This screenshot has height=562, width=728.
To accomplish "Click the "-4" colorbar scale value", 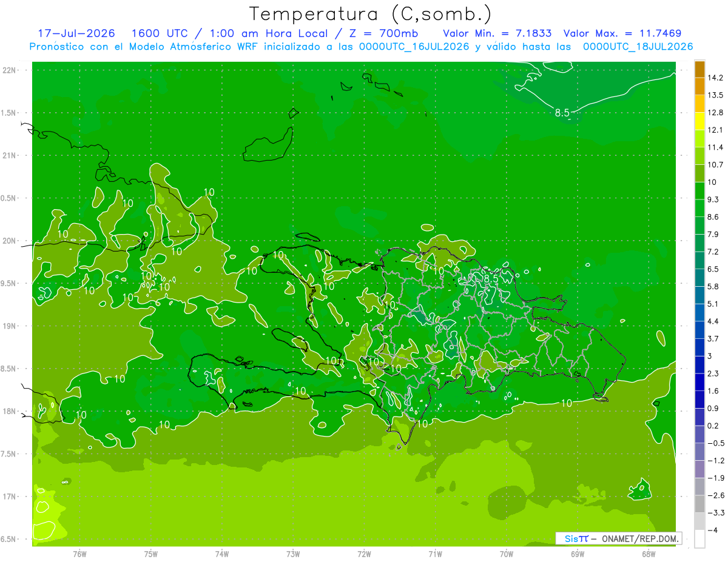I will coord(712,530).
